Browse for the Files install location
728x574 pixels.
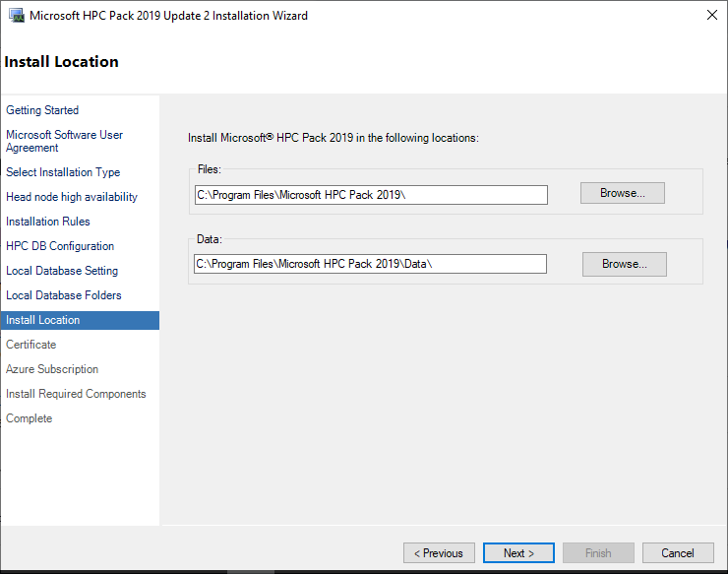[622, 193]
